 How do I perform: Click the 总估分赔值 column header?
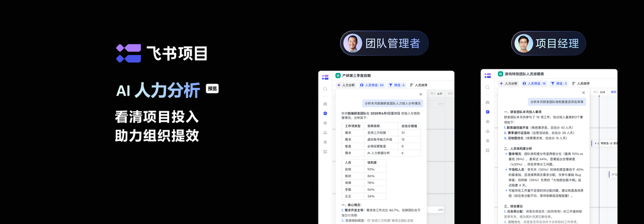pyautogui.click(x=409, y=125)
